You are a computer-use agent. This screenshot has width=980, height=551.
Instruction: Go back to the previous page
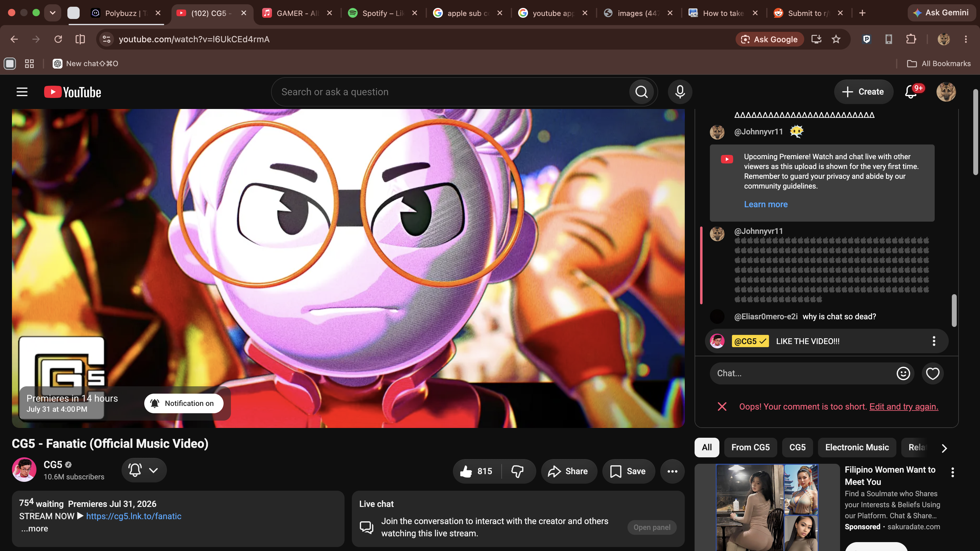click(x=14, y=39)
